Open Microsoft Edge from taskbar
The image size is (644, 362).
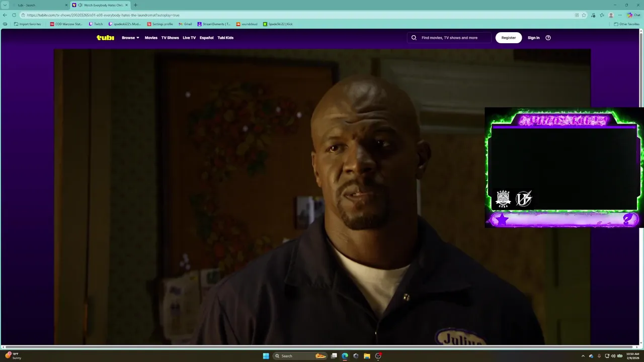345,356
